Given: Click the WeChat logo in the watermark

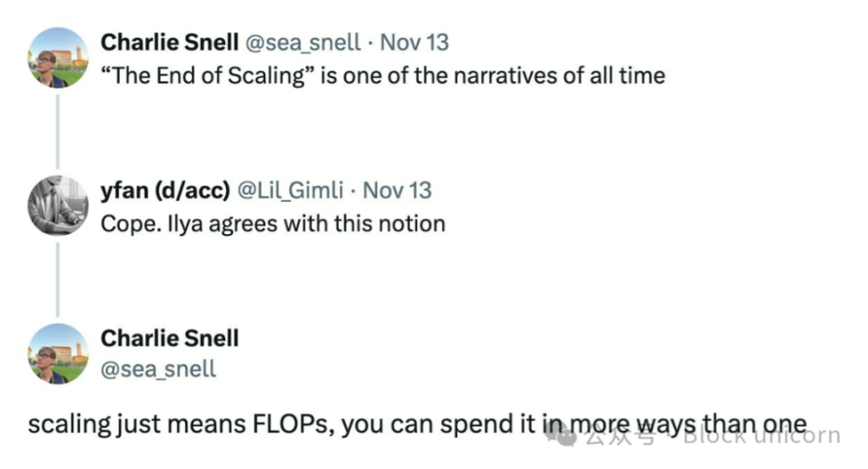Looking at the screenshot, I should (x=568, y=436).
